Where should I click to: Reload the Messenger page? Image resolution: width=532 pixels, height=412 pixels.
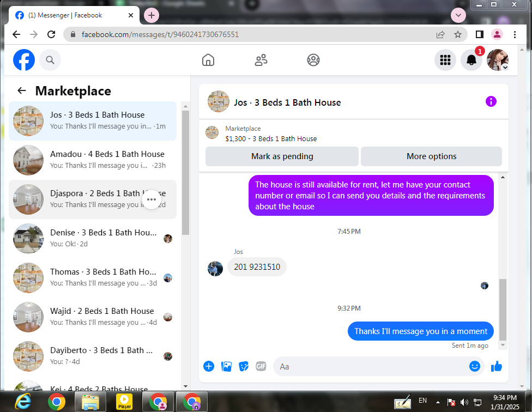[51, 34]
